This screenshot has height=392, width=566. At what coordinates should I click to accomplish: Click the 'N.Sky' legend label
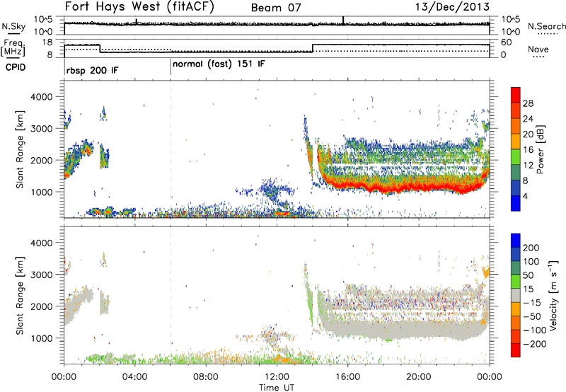[13, 26]
